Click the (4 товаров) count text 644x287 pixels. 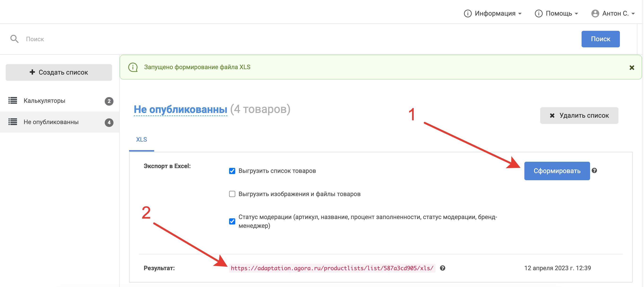(x=260, y=109)
